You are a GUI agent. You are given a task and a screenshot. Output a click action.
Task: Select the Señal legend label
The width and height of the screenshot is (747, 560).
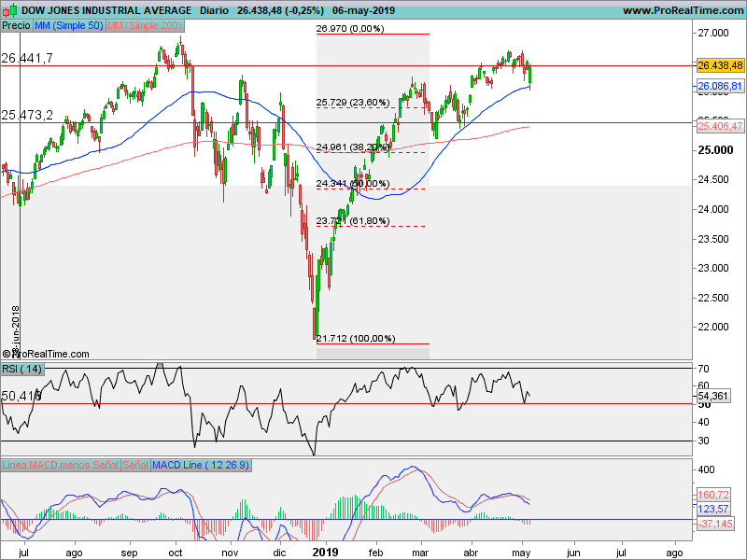point(135,465)
